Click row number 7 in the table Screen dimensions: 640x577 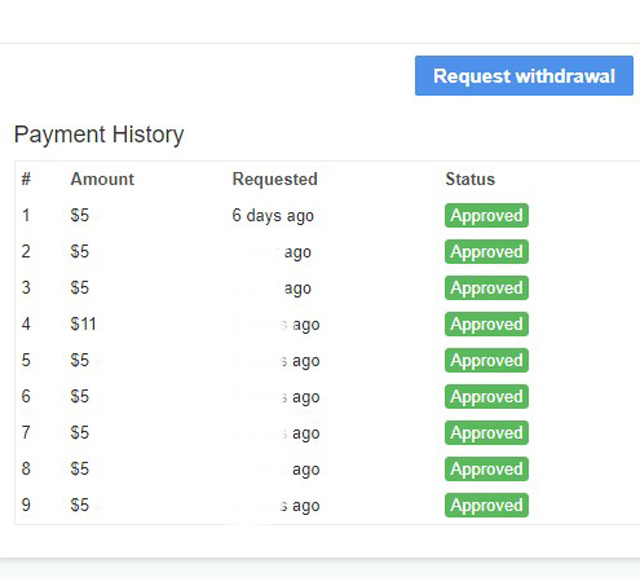26,433
